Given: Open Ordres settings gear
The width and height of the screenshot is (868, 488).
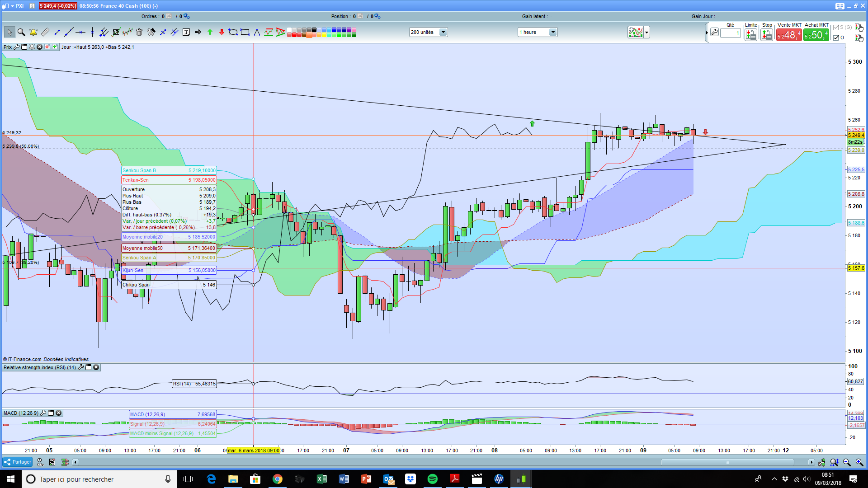Looking at the screenshot, I should pyautogui.click(x=186, y=16).
